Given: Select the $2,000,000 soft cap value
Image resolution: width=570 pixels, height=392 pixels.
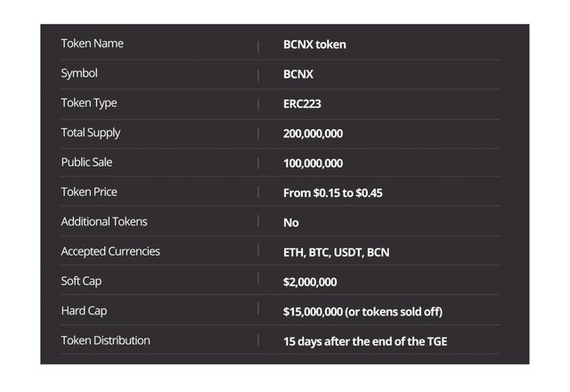Looking at the screenshot, I should point(310,282).
